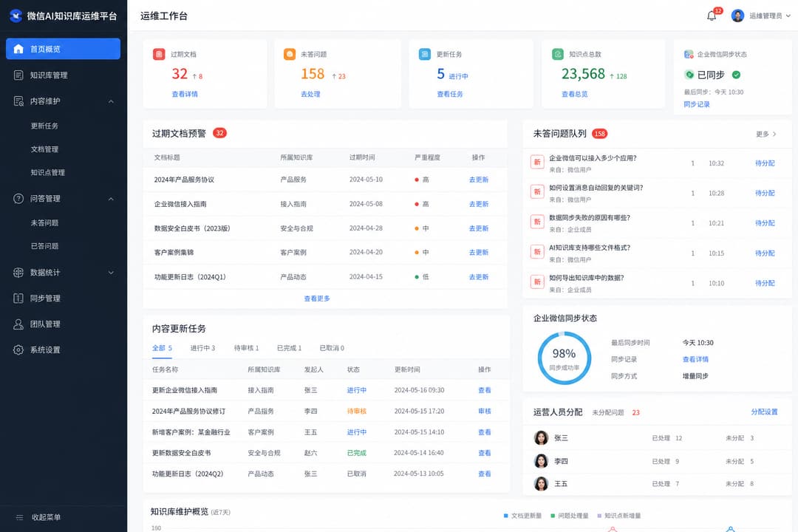Click the 同步管理 sidebar icon

[x=18, y=299]
